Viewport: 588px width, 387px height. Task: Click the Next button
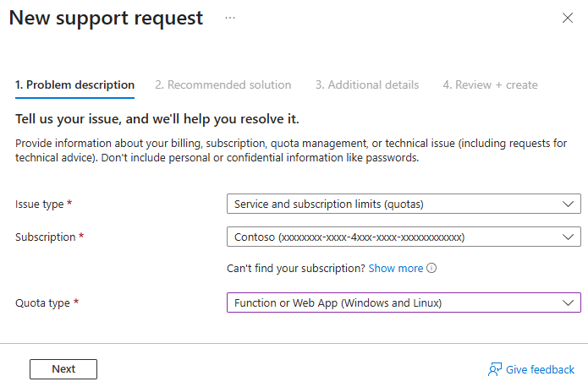[63, 369]
